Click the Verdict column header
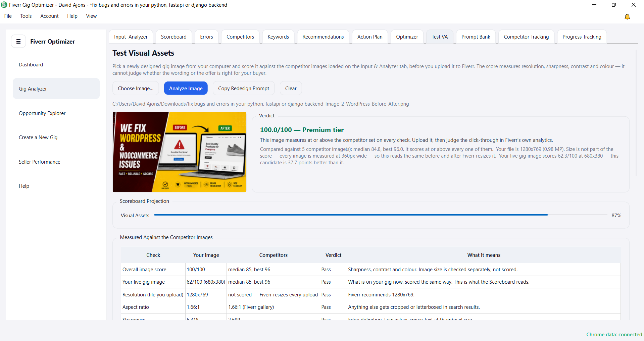The height and width of the screenshot is (341, 644). [333, 255]
